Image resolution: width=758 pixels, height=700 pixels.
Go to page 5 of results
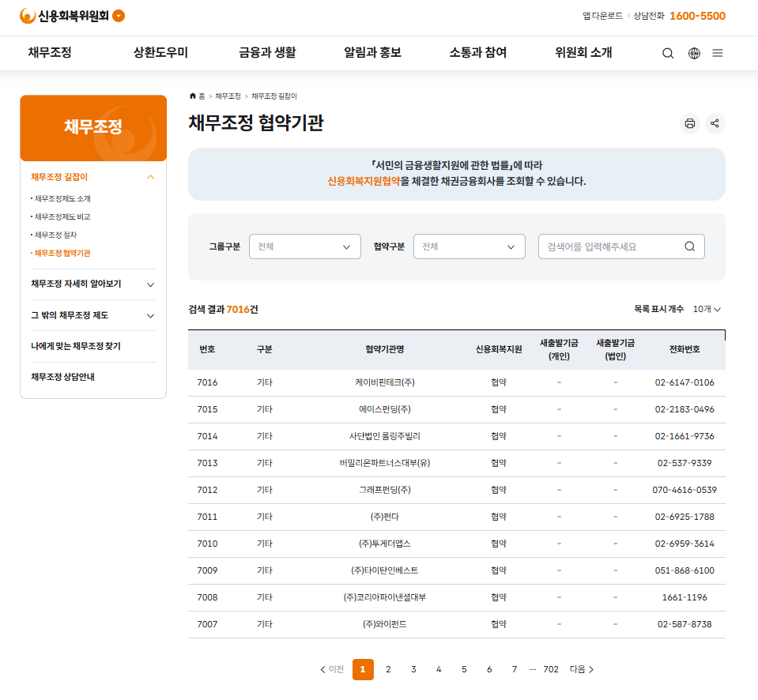(x=464, y=669)
